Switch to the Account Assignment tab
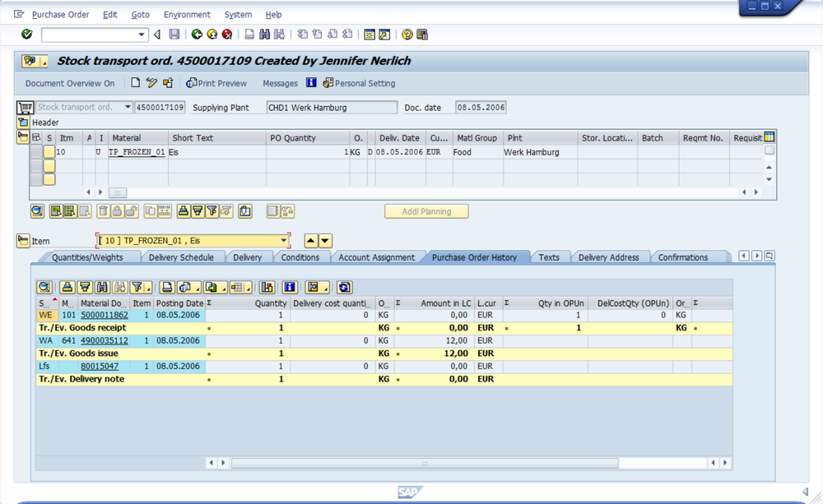Screen dimensions: 823x504 (x=376, y=257)
